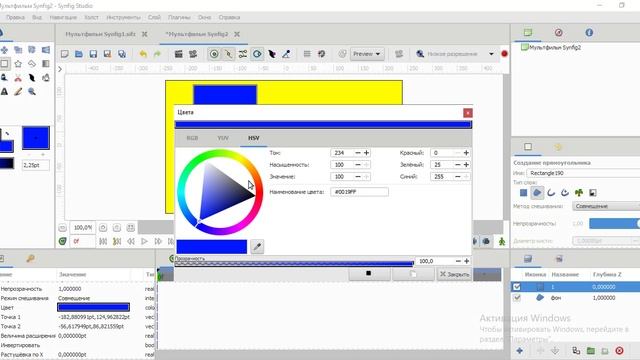This screenshot has height=360, width=640.
Task: Toggle the outline layer type button
Action: (551, 193)
